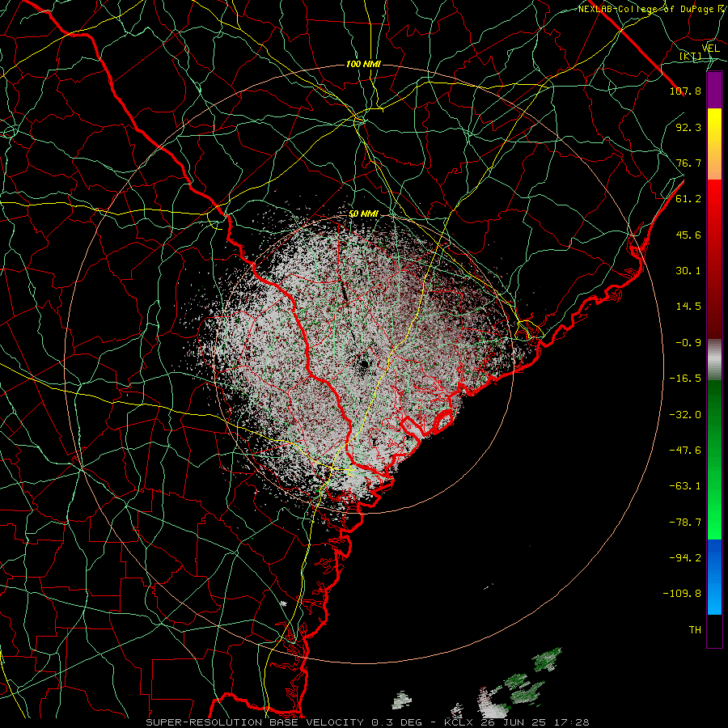Click the purple segment of color bar
This screenshot has height=728, width=728.
[714, 90]
